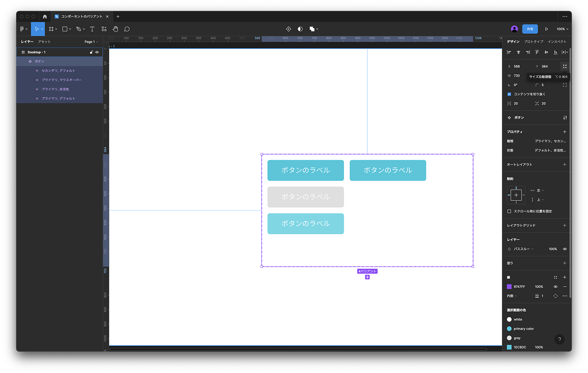Click the 共有 share button
Image resolution: width=588 pixels, height=373 pixels.
pos(530,29)
